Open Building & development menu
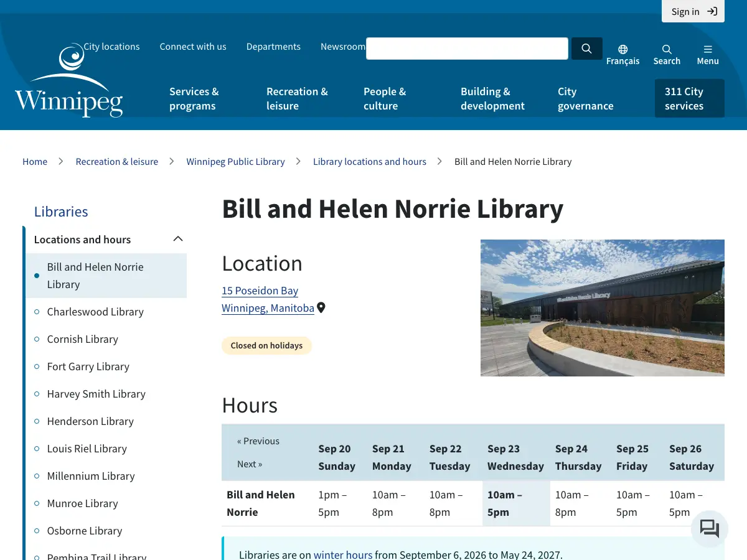 tap(492, 98)
